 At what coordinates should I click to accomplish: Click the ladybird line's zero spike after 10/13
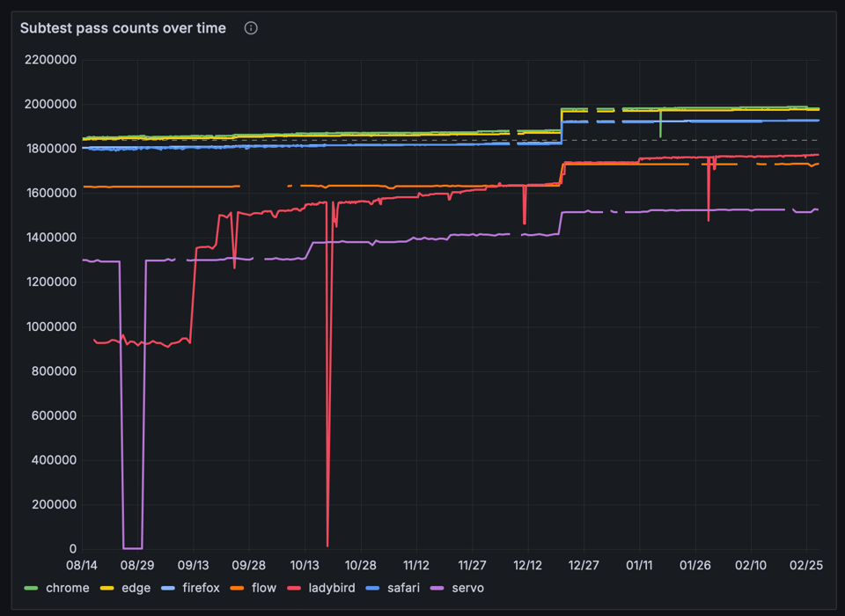[327, 546]
